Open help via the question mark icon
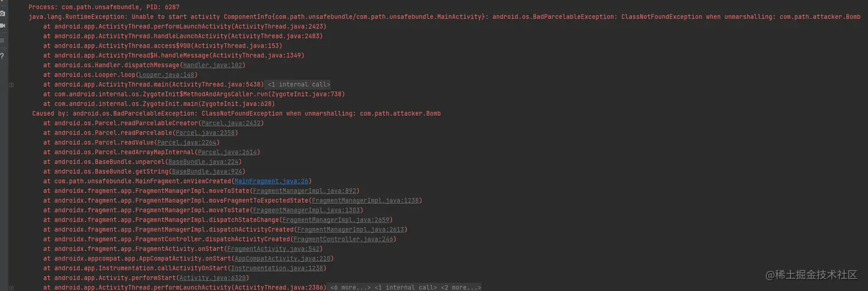 click(x=2, y=56)
